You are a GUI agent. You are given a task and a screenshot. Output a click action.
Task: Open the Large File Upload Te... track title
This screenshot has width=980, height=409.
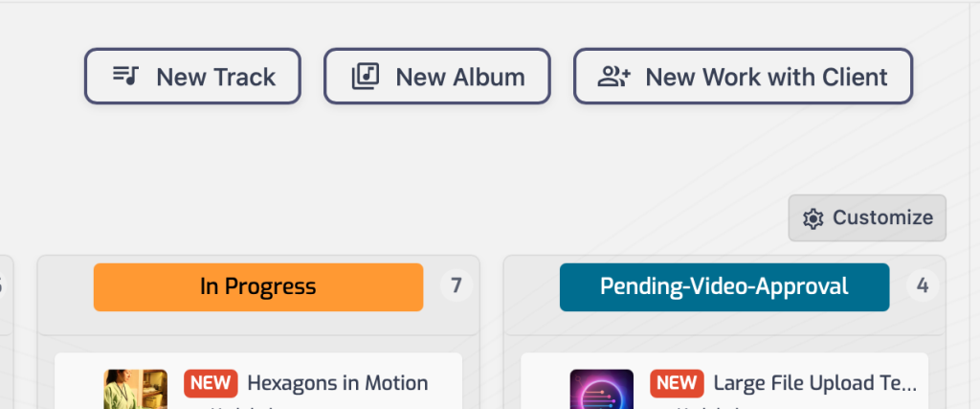tap(815, 384)
